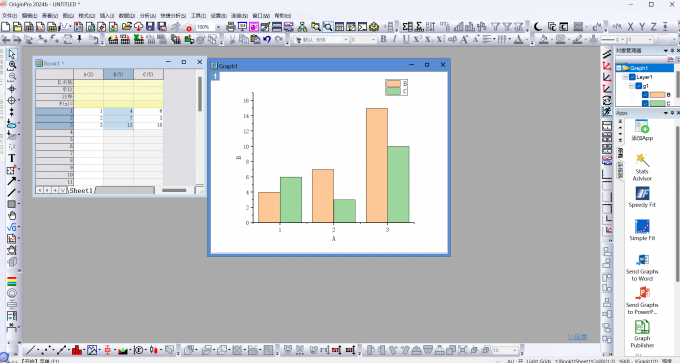The width and height of the screenshot is (680, 363).
Task: Toggle visibility checkbox of plot B
Action: tap(645, 95)
